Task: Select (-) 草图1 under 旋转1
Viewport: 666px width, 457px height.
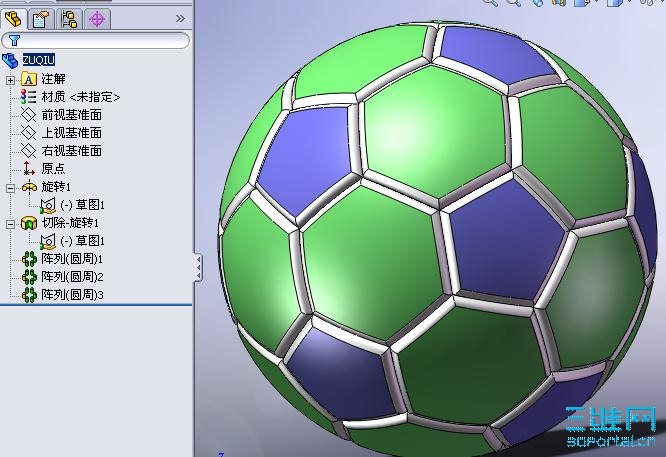Action: [x=82, y=205]
